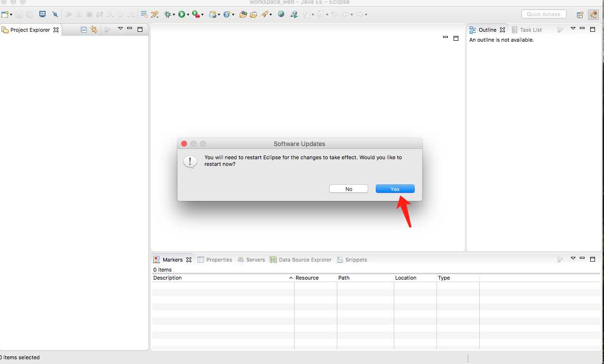Image resolution: width=604 pixels, height=364 pixels.
Task: Click the '0 items' markers count text
Action: click(162, 270)
